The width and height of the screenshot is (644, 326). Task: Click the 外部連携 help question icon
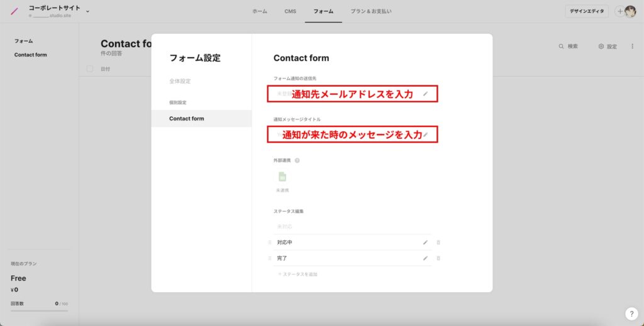(x=297, y=160)
